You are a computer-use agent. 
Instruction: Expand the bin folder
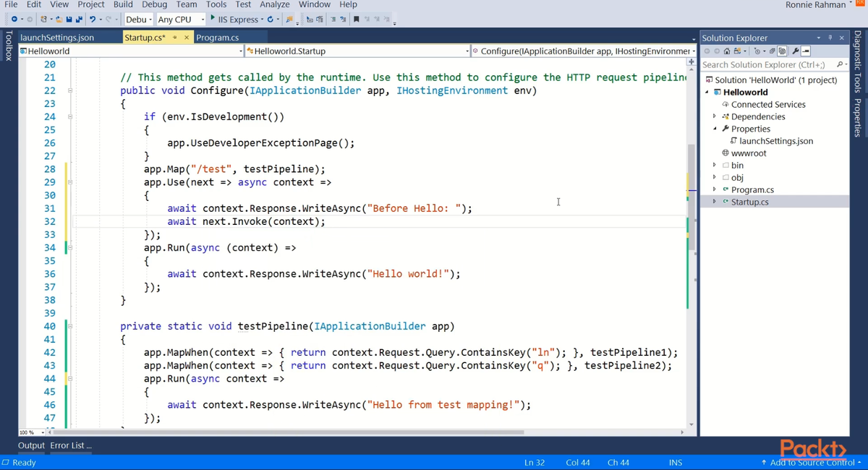[x=715, y=166]
